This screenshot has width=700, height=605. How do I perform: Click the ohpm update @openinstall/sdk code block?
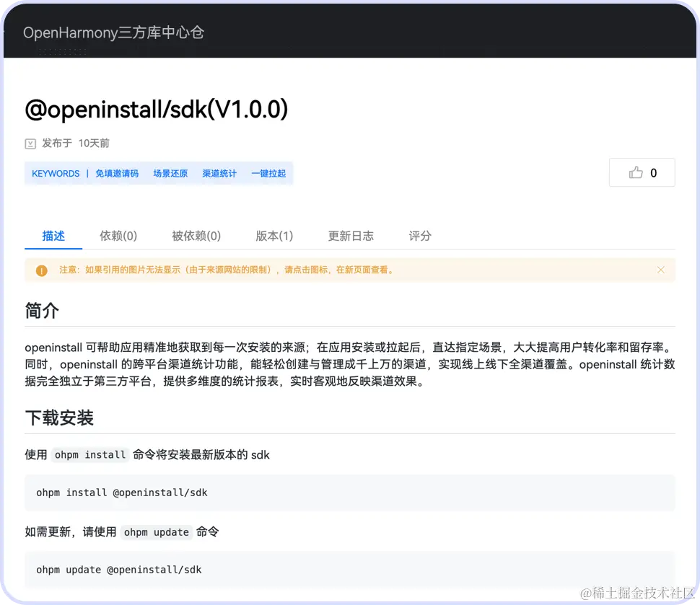pos(350,570)
